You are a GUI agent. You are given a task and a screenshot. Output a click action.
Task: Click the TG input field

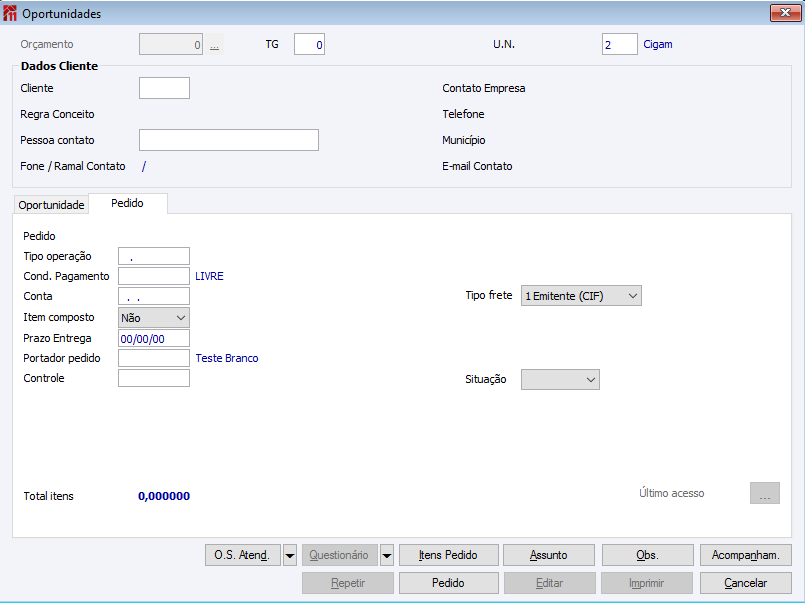click(x=309, y=45)
